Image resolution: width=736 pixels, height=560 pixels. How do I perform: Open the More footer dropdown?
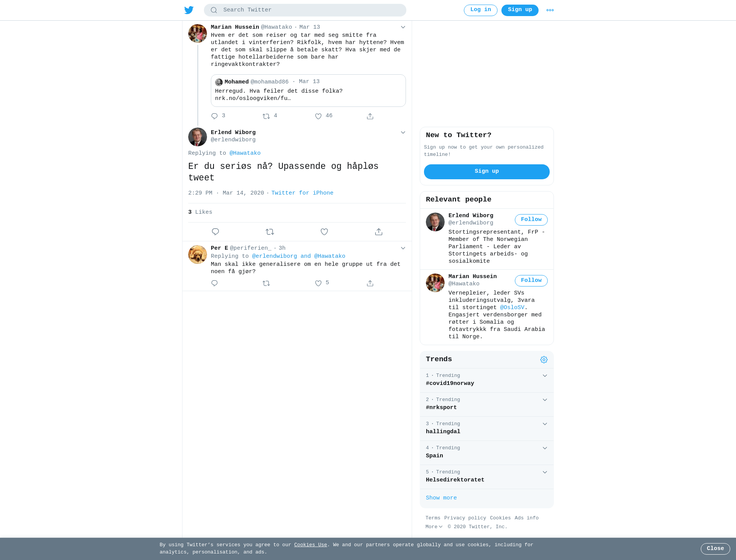(434, 527)
